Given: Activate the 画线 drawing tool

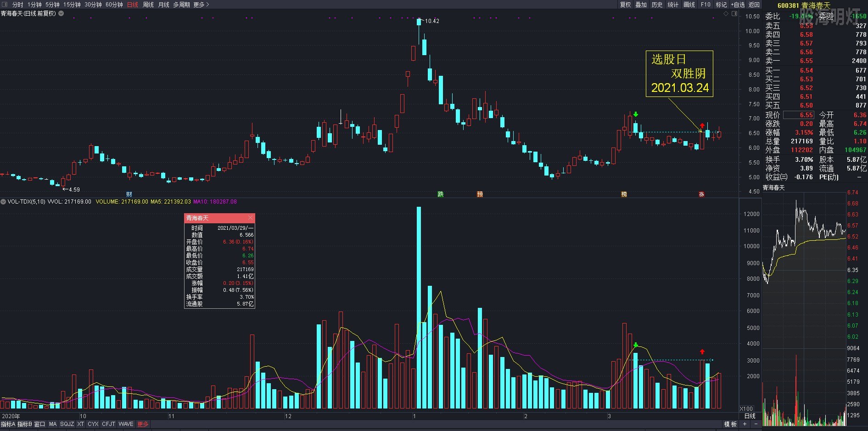Looking at the screenshot, I should pos(689,5).
